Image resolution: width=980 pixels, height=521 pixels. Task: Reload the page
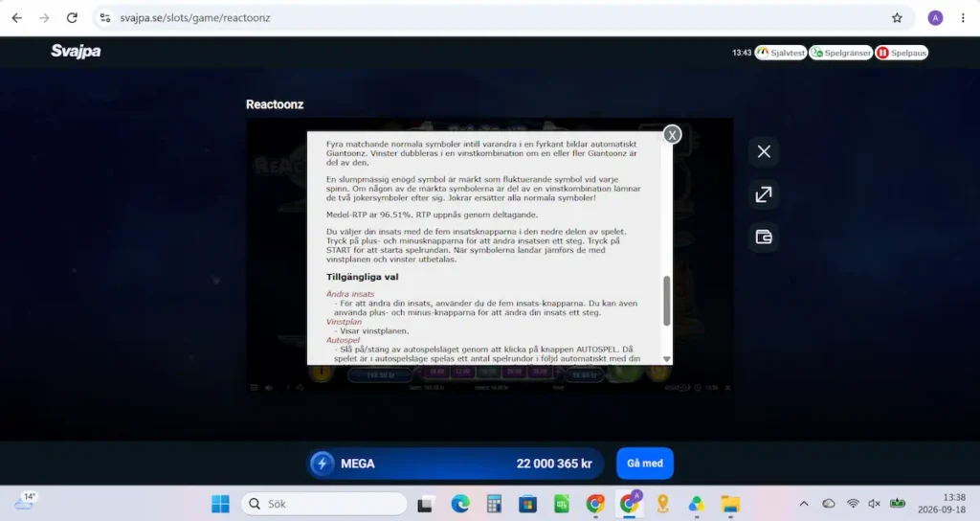(72, 18)
